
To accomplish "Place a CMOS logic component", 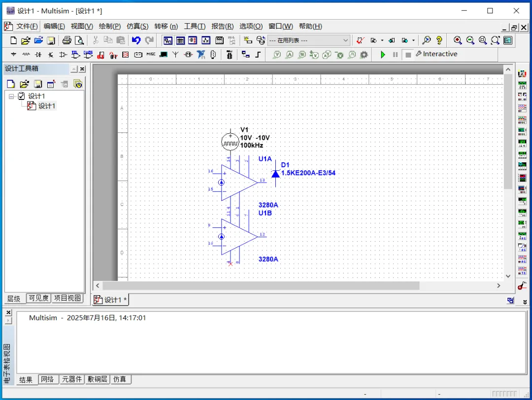I will pyautogui.click(x=88, y=54).
